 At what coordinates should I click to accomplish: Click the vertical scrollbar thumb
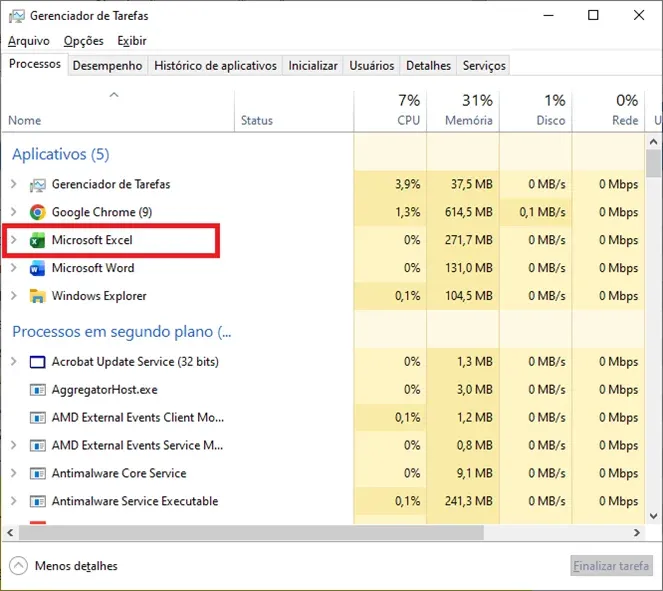654,163
